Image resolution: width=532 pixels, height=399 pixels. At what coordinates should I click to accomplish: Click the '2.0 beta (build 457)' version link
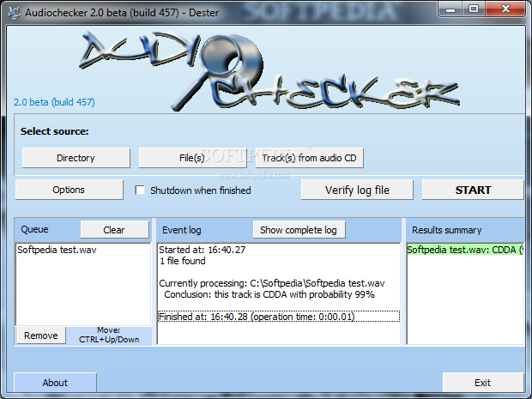click(54, 102)
